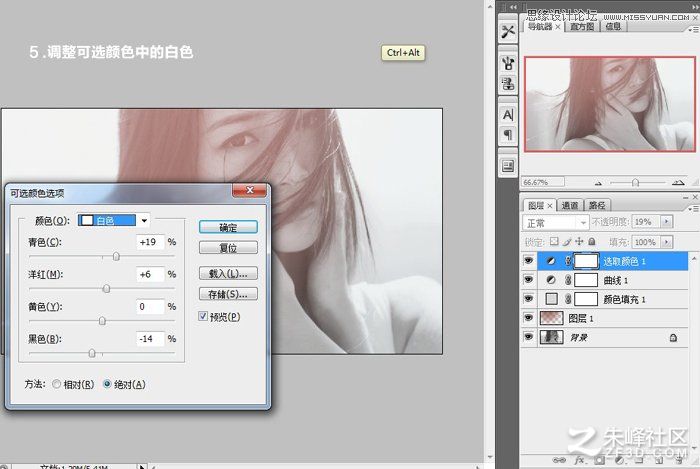Click the lock transparent pixels icon
Screen dimensions: 700x469
point(554,241)
